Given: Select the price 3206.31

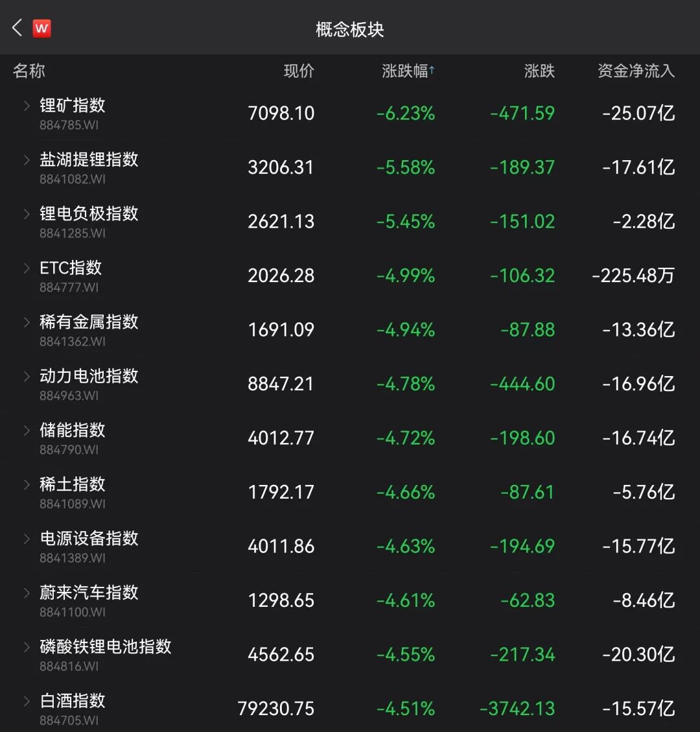Looking at the screenshot, I should (x=281, y=167).
